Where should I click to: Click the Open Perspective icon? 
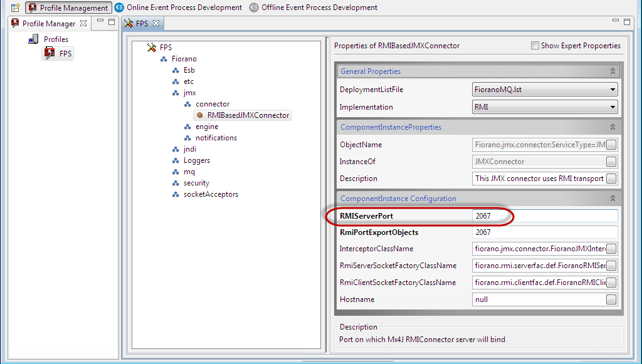pos(15,8)
